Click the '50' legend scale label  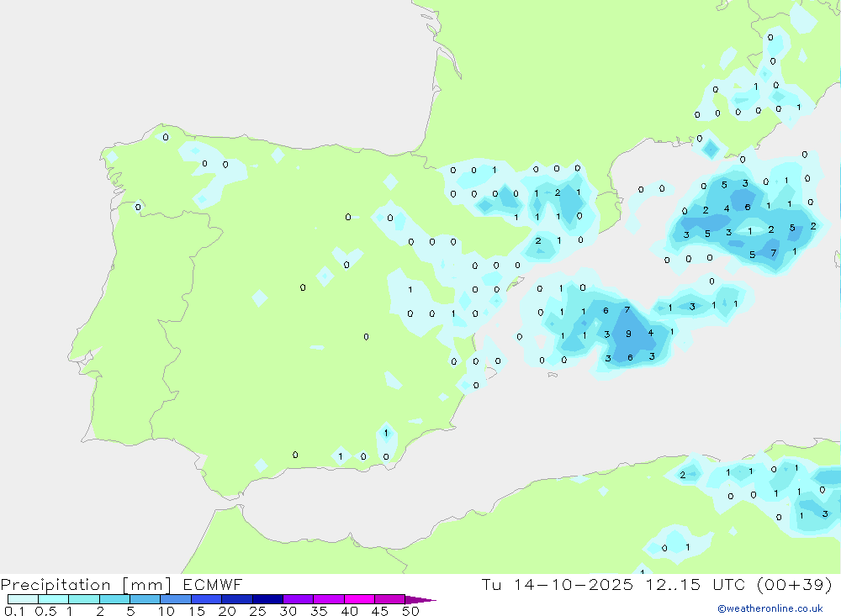pos(410,611)
